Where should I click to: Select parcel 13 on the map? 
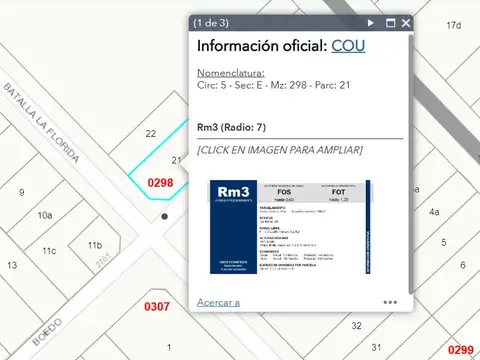tap(12, 265)
